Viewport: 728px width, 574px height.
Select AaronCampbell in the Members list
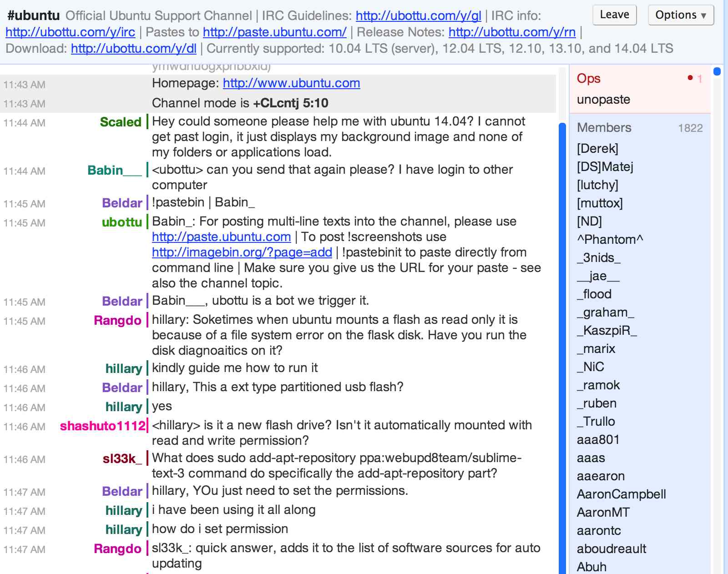(x=622, y=494)
